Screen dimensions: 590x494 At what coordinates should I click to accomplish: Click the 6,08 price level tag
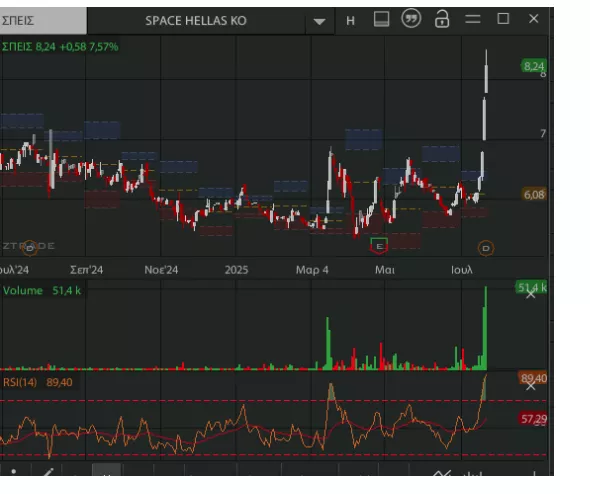(534, 195)
